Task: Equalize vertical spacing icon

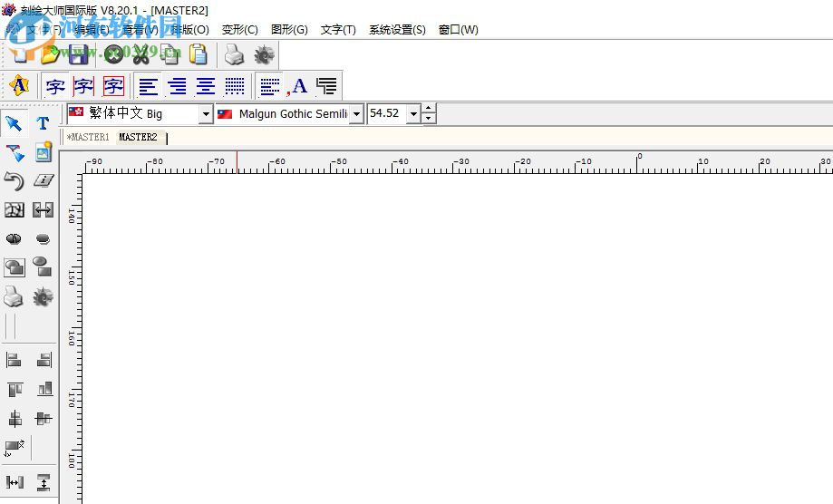Action: coord(44,482)
